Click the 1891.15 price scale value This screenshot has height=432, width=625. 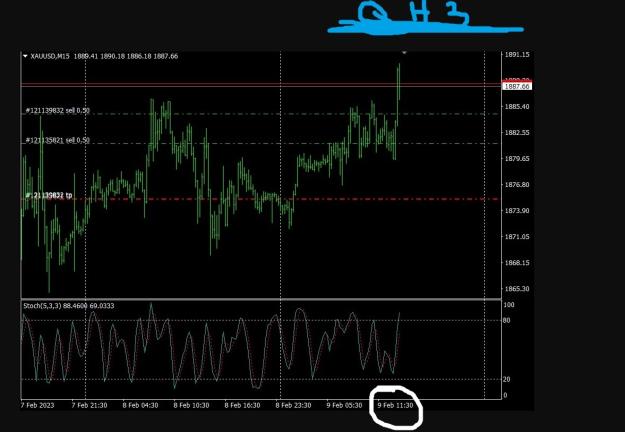pyautogui.click(x=517, y=55)
